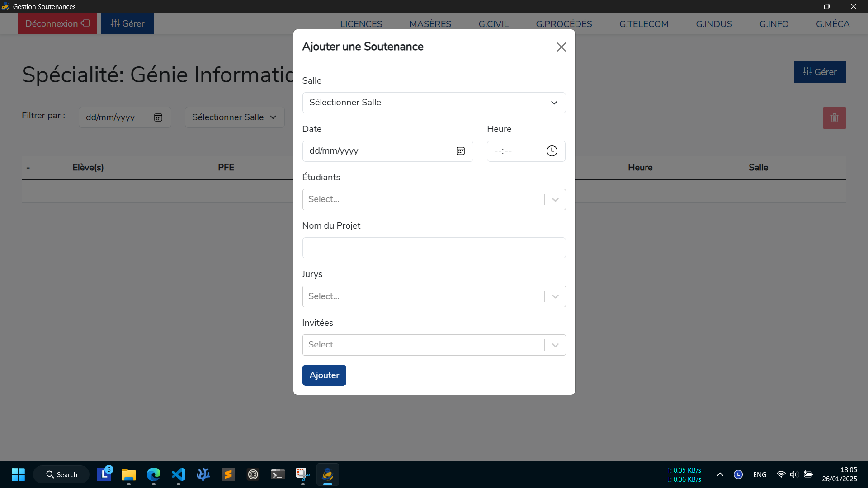Open the Sélectionner Salle dropdown in dialog
This screenshot has width=868, height=488.
tap(434, 103)
